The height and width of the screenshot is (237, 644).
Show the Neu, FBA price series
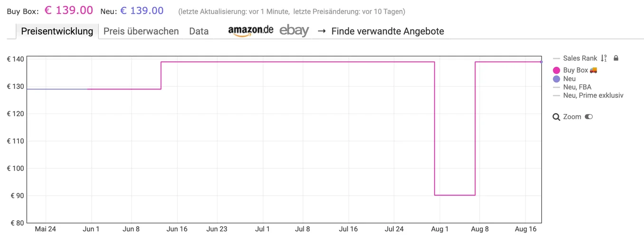click(577, 87)
